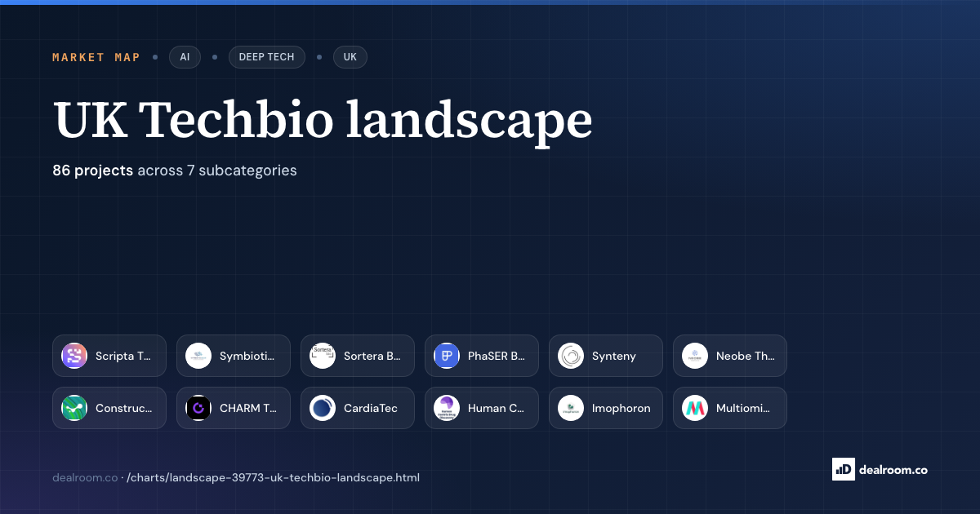Click the Human C… purple logo icon
This screenshot has height=514, width=980.
pos(447,408)
